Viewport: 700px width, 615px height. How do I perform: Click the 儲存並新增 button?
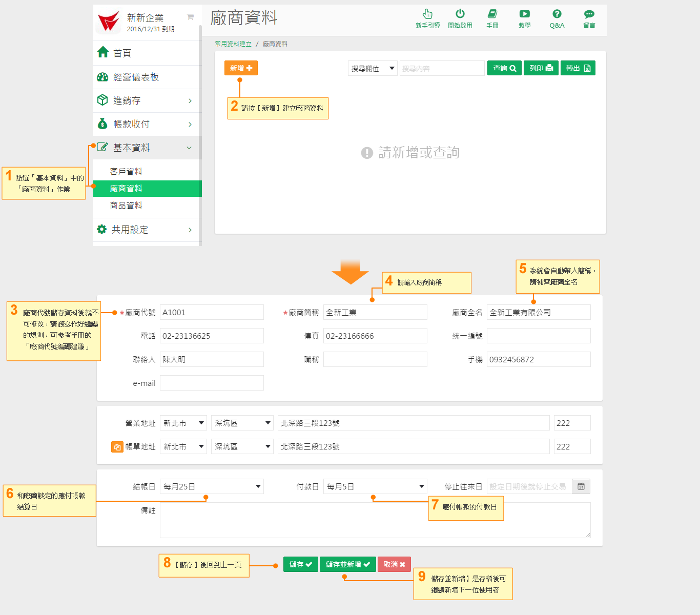[x=348, y=564]
